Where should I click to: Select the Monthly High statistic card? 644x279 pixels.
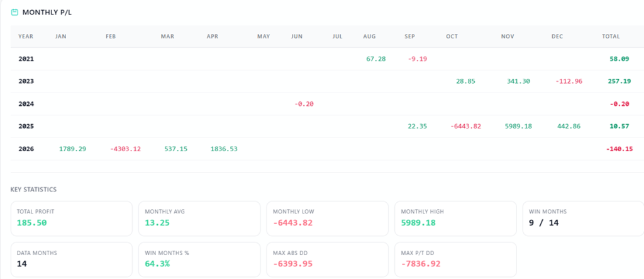(x=455, y=218)
